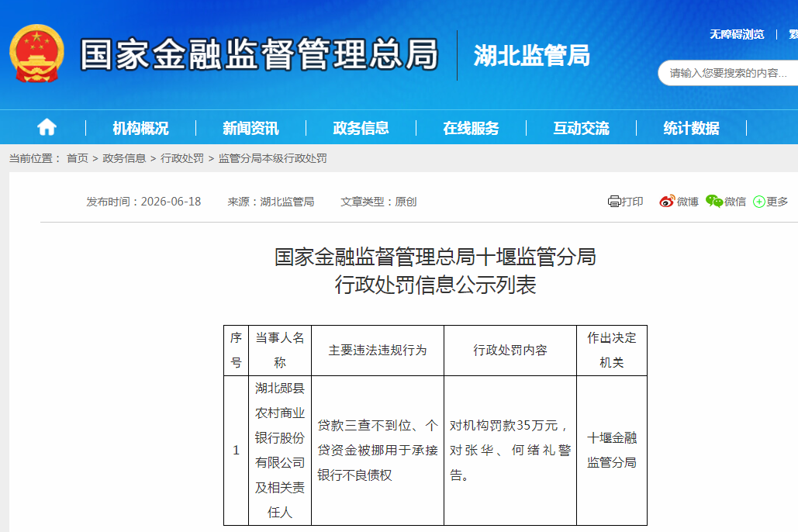Open the 统计数据 menu

[691, 128]
